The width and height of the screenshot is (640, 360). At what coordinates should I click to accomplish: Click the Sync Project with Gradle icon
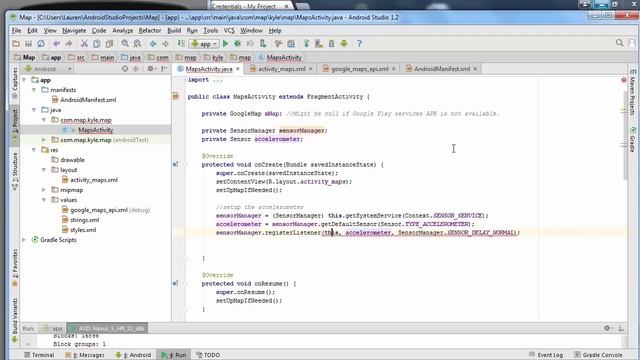(x=307, y=44)
